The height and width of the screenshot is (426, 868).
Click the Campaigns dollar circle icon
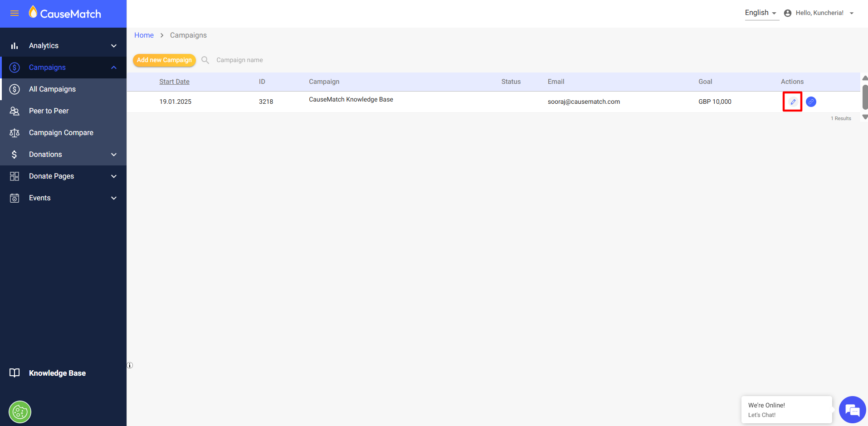[x=15, y=68]
